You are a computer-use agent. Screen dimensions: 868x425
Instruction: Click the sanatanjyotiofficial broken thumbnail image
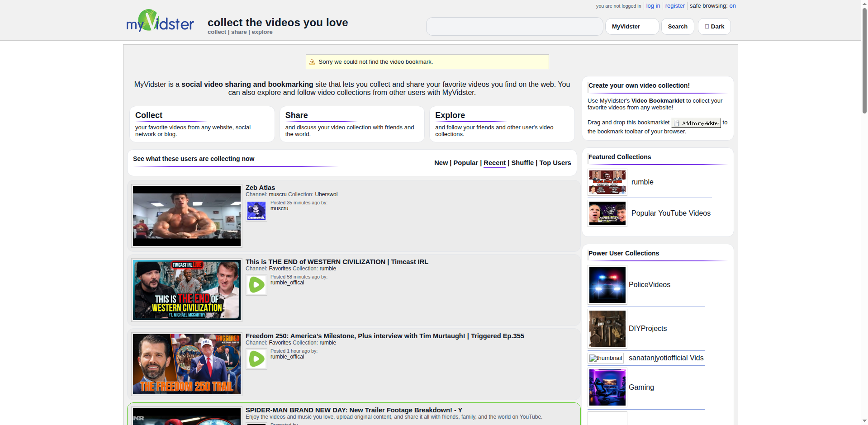[x=606, y=358]
